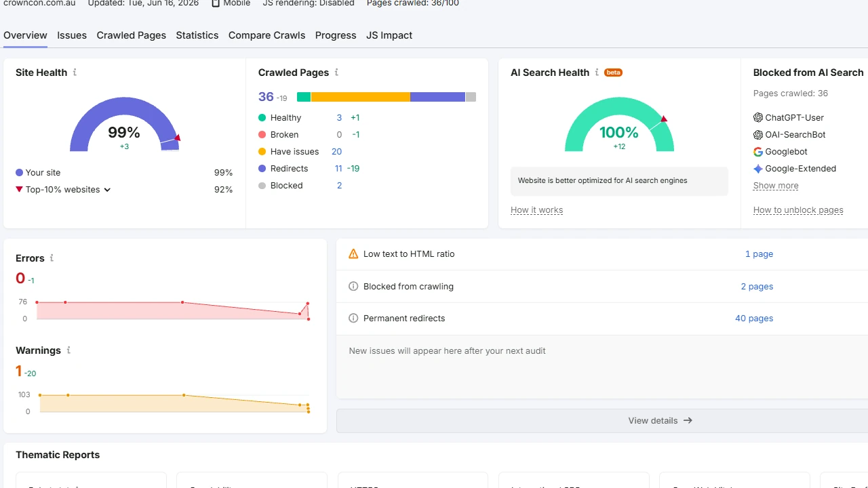Select the Blocked from crawling info icon

point(353,286)
